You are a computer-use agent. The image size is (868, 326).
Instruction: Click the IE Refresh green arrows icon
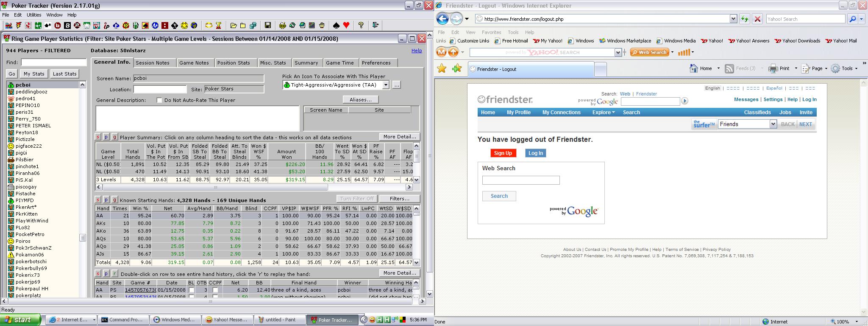click(745, 19)
